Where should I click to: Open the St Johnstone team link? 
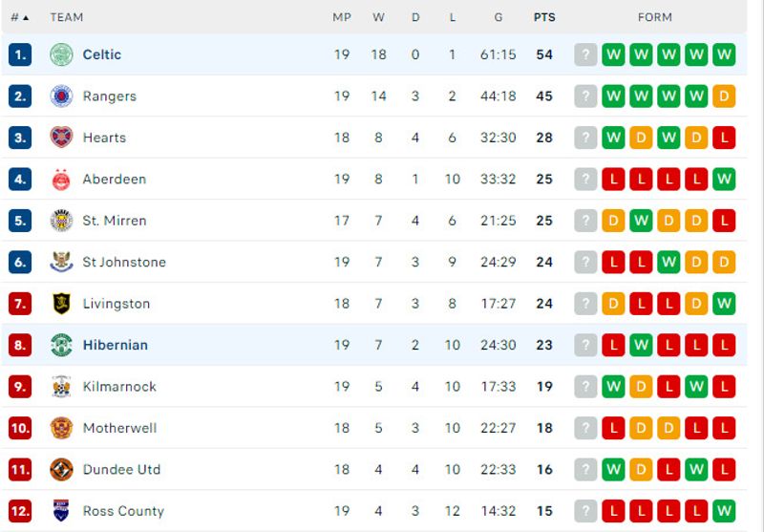pyautogui.click(x=124, y=262)
